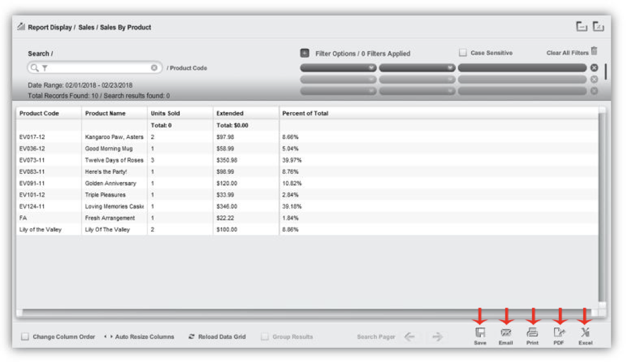Export report with the PDF icon
This screenshot has width=628, height=364.
(559, 333)
